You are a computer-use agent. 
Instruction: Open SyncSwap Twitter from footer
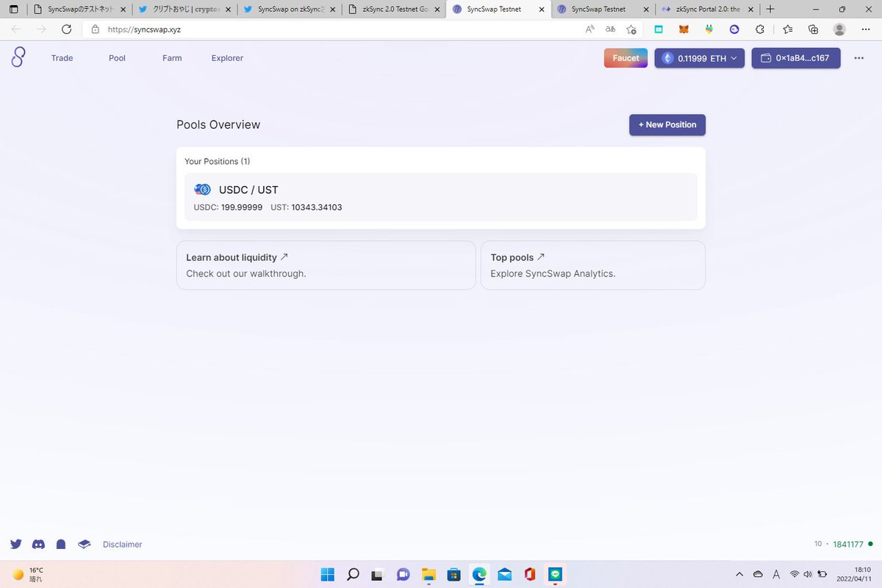16,545
